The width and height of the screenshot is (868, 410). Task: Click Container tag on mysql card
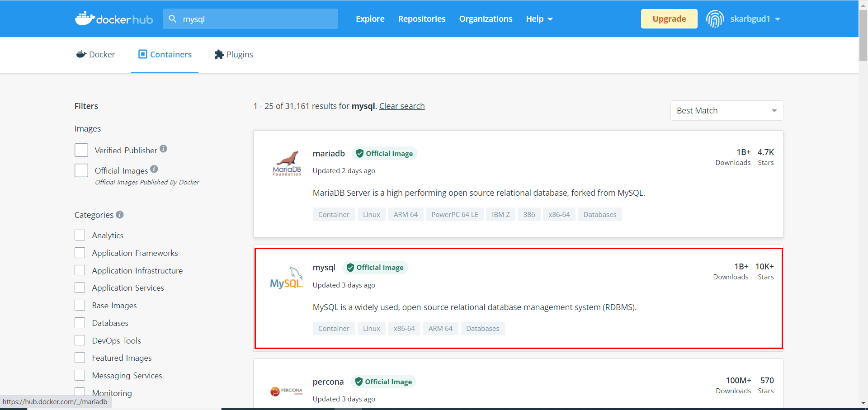coord(334,329)
